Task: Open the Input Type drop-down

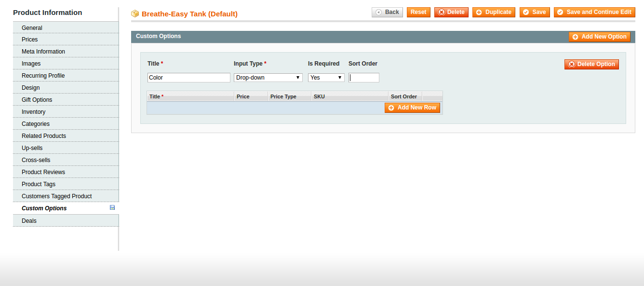Action: 268,78
